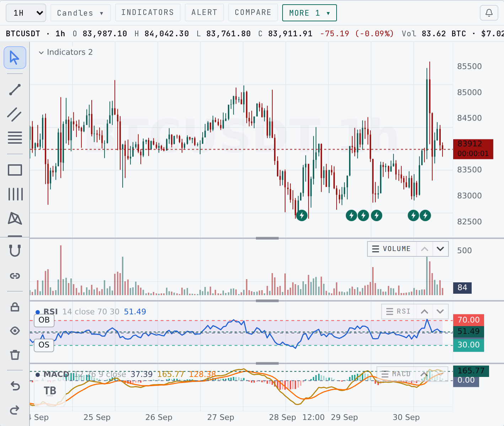
Task: Click the undo arrow icon
Action: [x=15, y=385]
